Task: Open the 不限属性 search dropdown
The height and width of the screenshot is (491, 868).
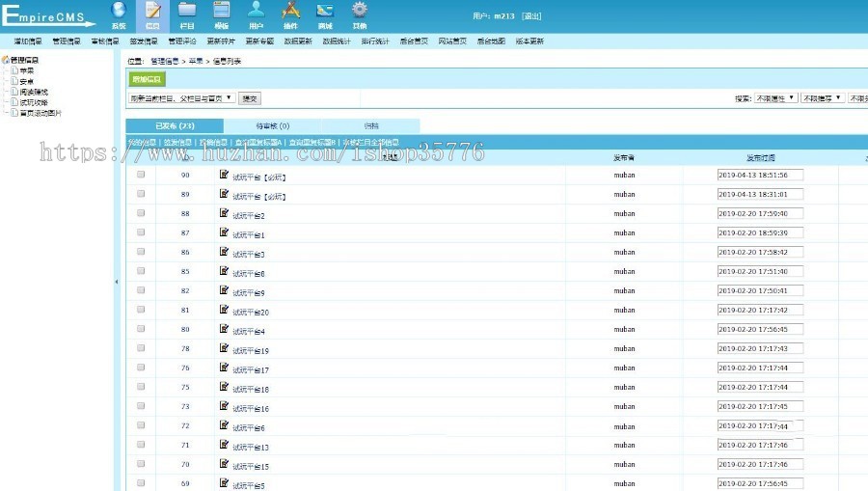Action: 775,98
